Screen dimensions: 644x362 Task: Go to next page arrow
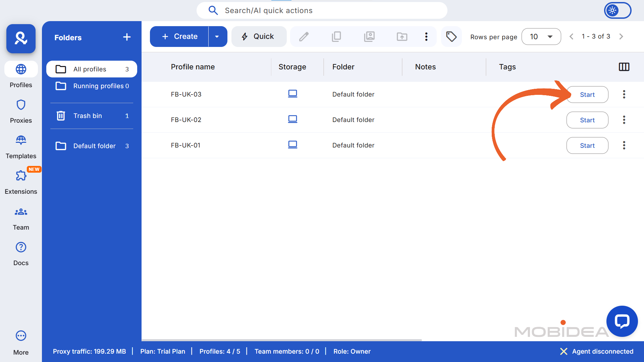[621, 37]
